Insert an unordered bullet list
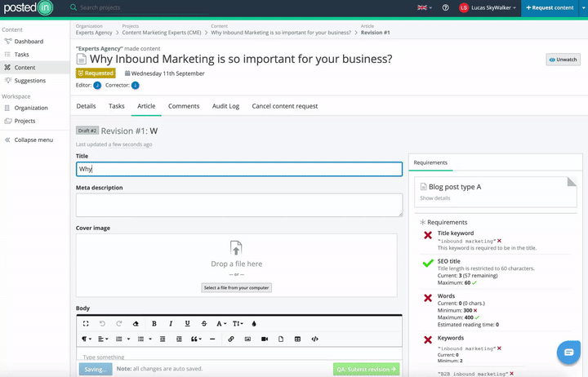The width and height of the screenshot is (588, 377). pos(140,339)
